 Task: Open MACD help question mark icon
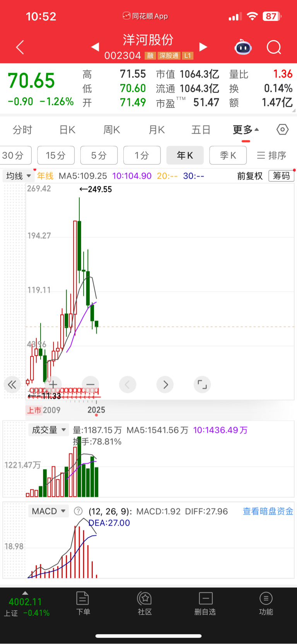tap(78, 511)
